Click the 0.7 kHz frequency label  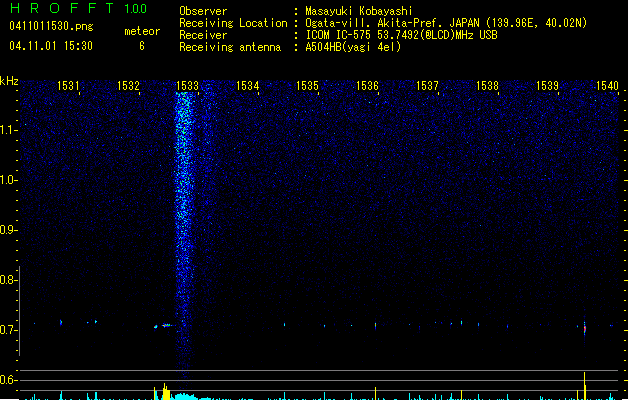pos(8,330)
